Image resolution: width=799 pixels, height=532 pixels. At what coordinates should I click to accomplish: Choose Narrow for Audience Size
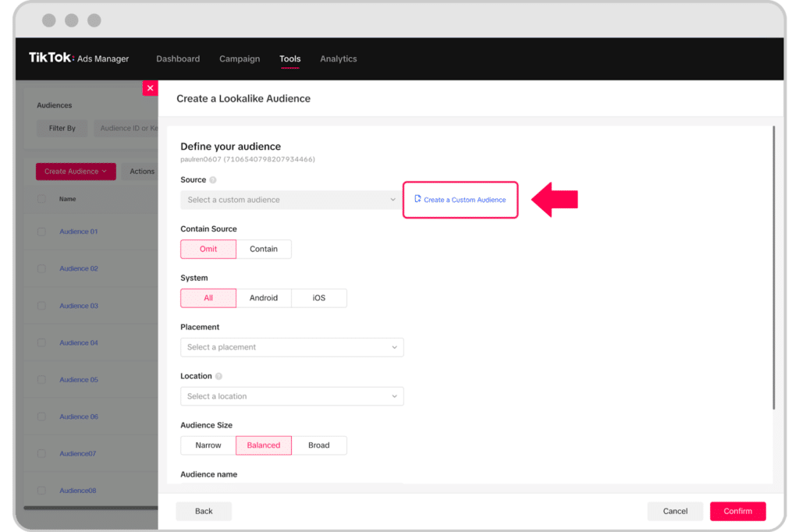click(208, 445)
